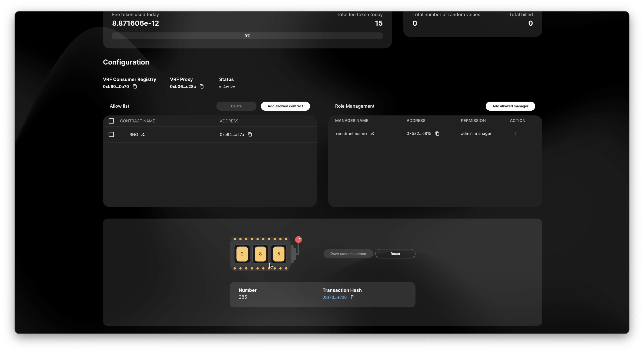Click the Add allowed contract button
The width and height of the screenshot is (644, 352).
coord(285,106)
